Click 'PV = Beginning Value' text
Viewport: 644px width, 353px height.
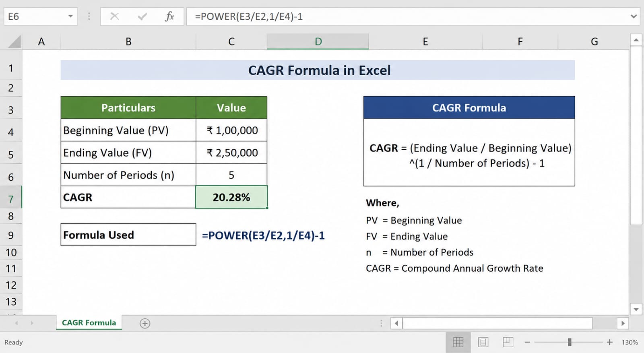click(414, 221)
